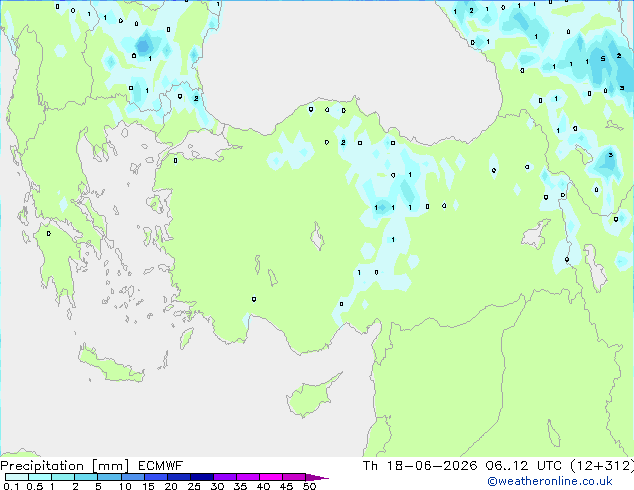Select the 0.5–1 mm legend color box
Screen dimensions: 634x490
pyautogui.click(x=40, y=477)
